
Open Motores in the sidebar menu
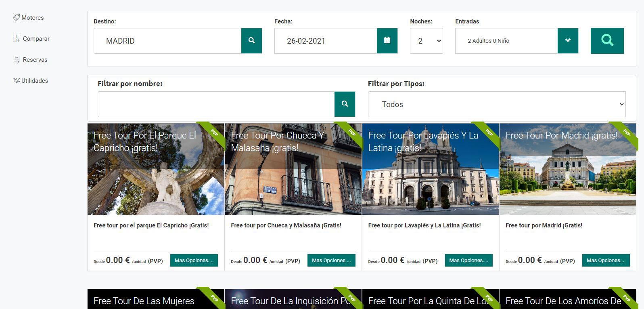click(32, 18)
